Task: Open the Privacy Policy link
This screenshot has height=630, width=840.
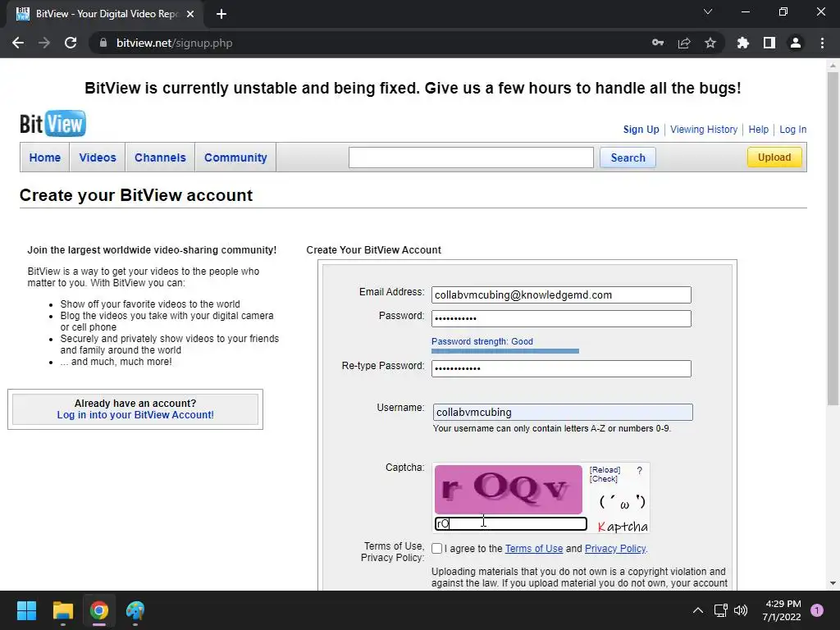Action: click(615, 549)
